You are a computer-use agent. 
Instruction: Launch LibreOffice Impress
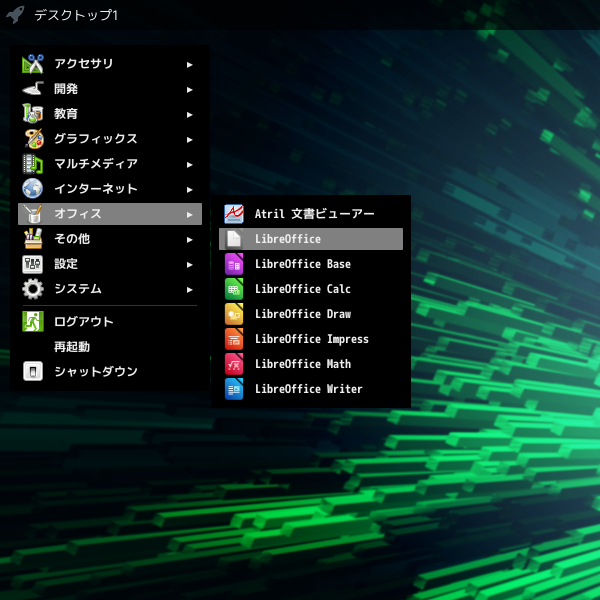(311, 339)
